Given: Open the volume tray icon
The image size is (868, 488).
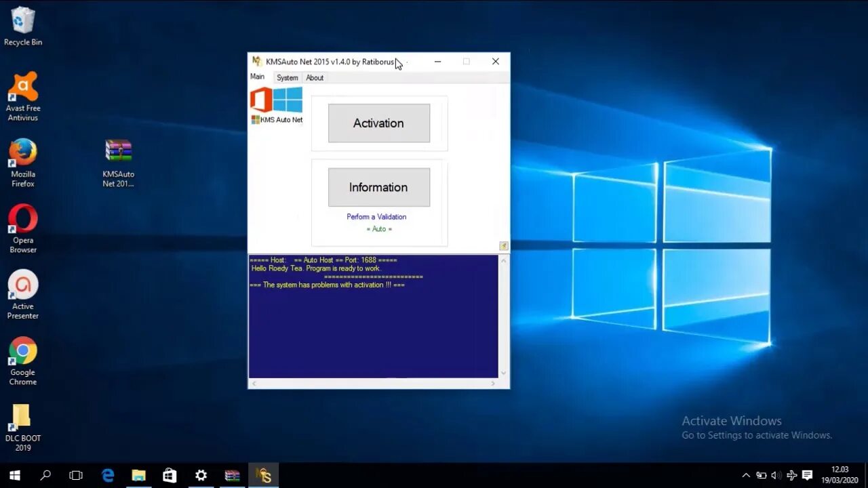Looking at the screenshot, I should [x=776, y=476].
